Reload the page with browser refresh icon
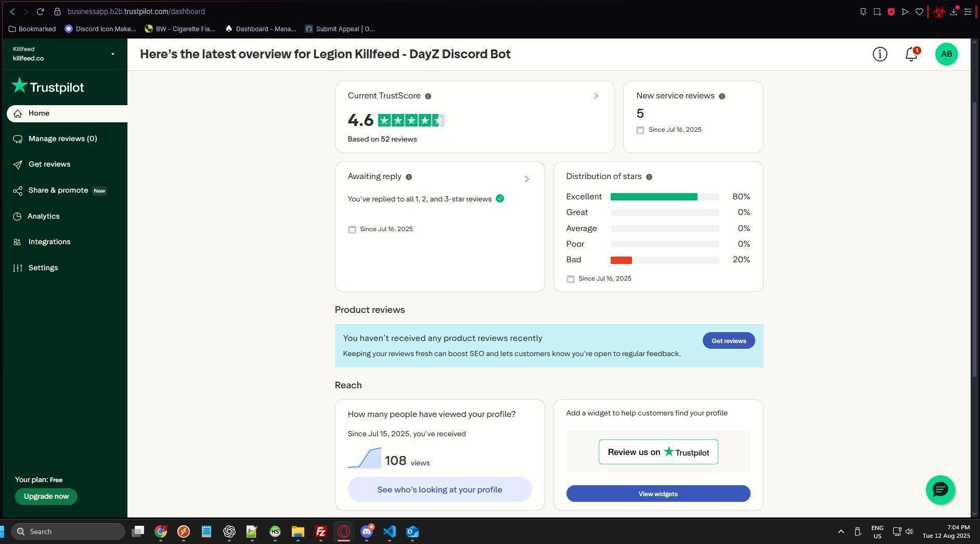 pos(40,11)
